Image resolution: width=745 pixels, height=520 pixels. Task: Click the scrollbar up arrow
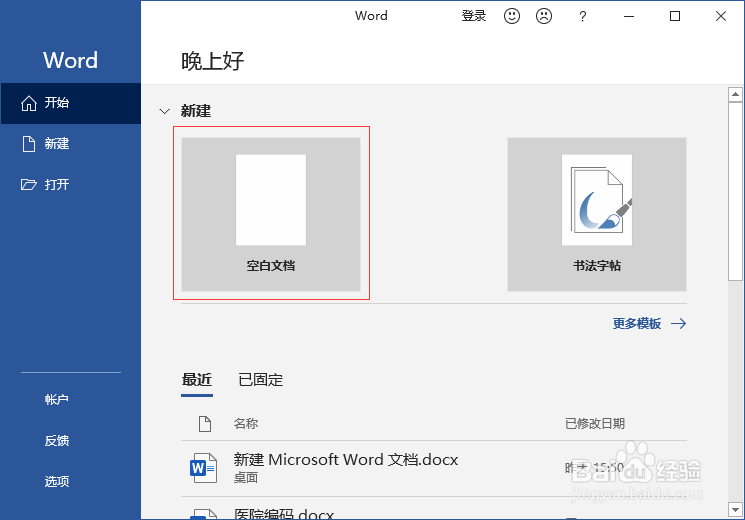pos(735,95)
